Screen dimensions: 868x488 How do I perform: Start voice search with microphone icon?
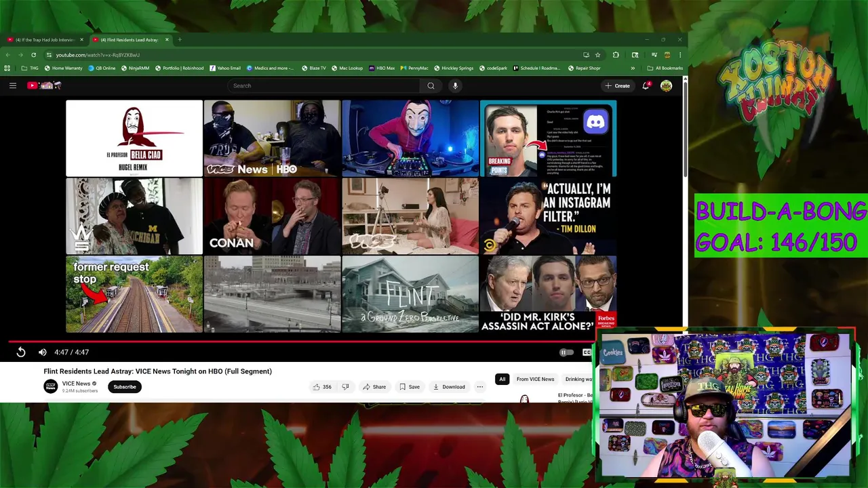tap(455, 85)
